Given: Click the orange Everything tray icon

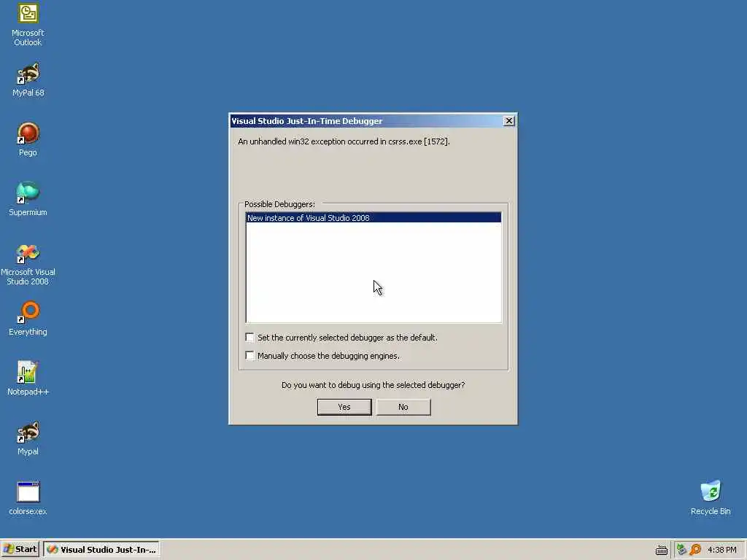Looking at the screenshot, I should 695,550.
